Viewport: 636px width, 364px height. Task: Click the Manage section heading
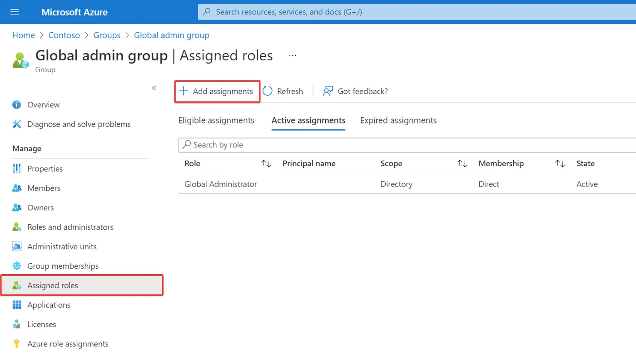[27, 149]
